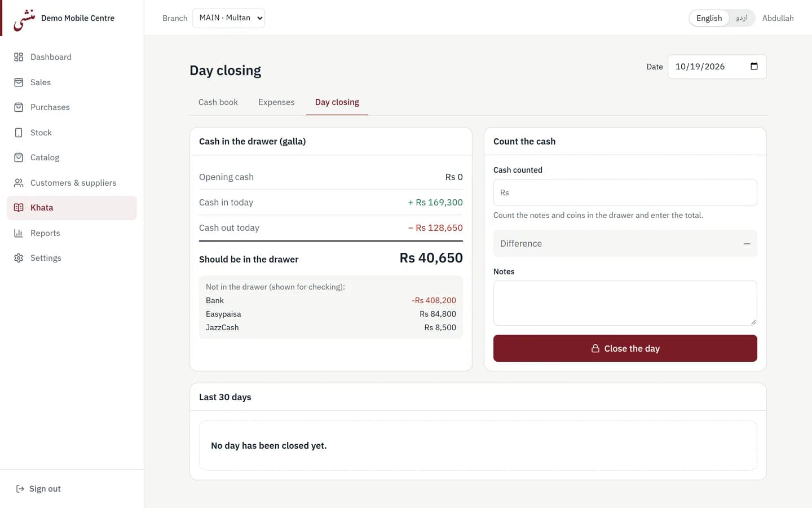Screen dimensions: 812x508
Task: Switch language to Urdu (اردو)
Action: [742, 18]
